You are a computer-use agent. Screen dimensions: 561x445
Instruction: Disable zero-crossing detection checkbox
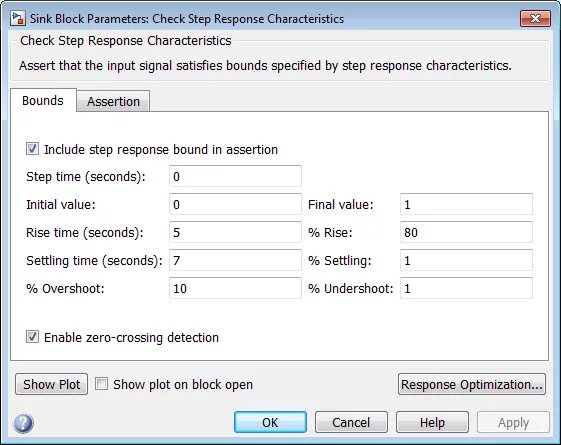(x=32, y=337)
